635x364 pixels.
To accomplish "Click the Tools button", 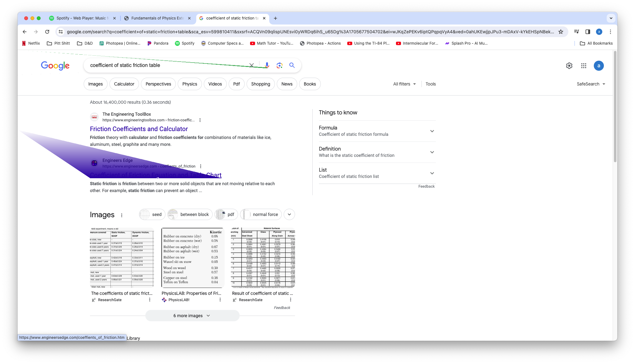I will pos(431,84).
